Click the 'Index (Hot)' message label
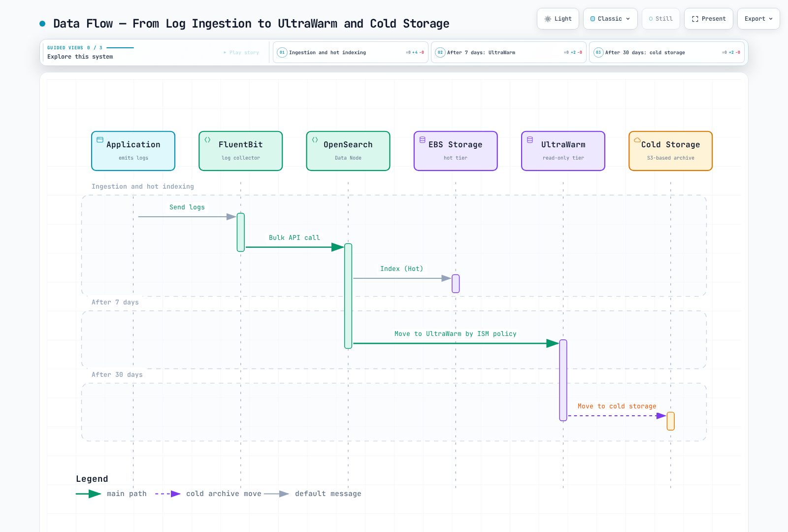This screenshot has height=532, width=788. [402, 269]
